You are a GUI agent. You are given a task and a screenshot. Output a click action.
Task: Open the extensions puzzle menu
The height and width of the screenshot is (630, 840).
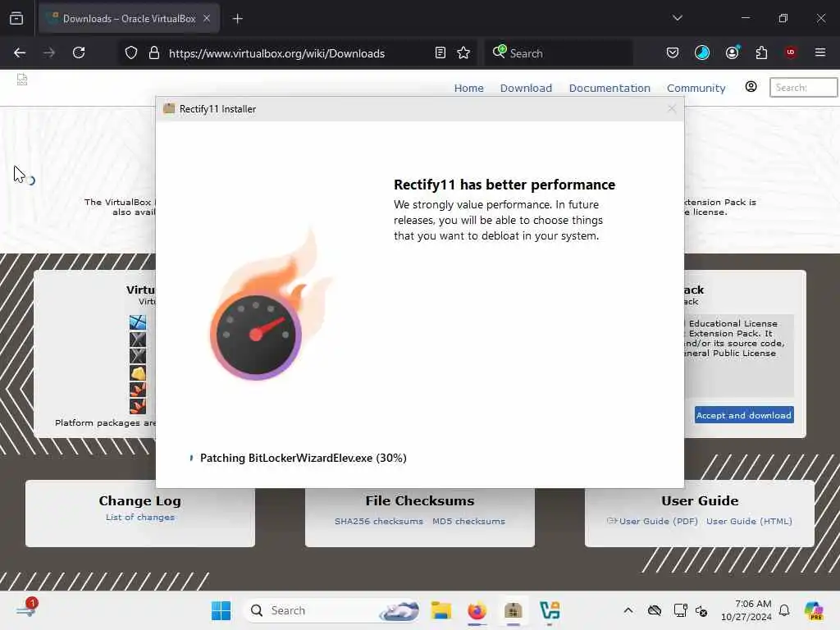pos(761,52)
